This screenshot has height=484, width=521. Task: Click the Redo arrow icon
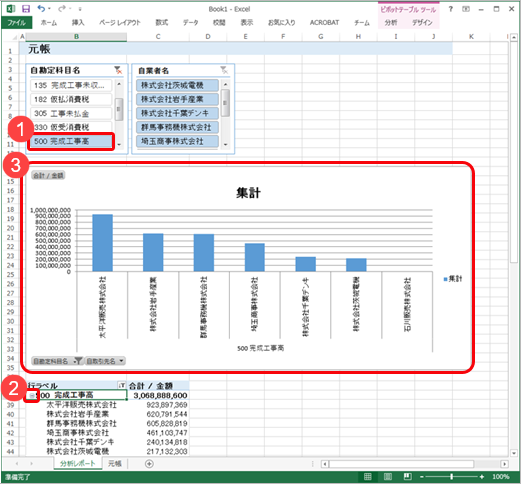point(62,9)
